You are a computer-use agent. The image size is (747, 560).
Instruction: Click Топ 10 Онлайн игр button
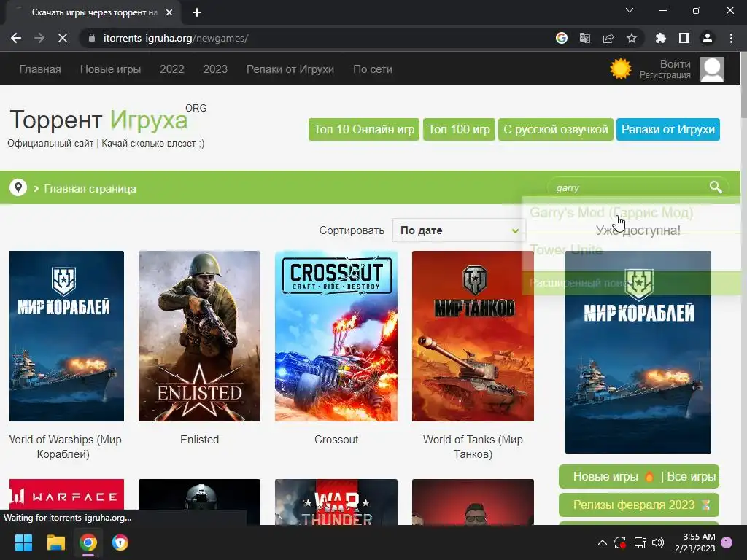pos(364,129)
